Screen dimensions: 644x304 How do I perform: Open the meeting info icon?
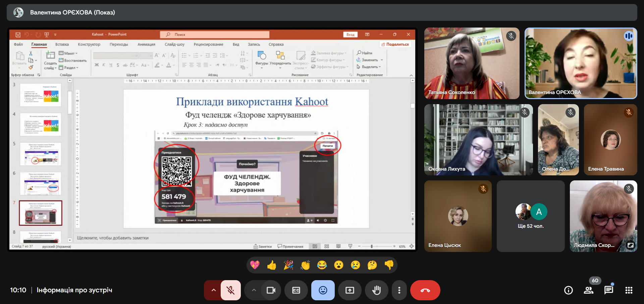click(x=568, y=290)
